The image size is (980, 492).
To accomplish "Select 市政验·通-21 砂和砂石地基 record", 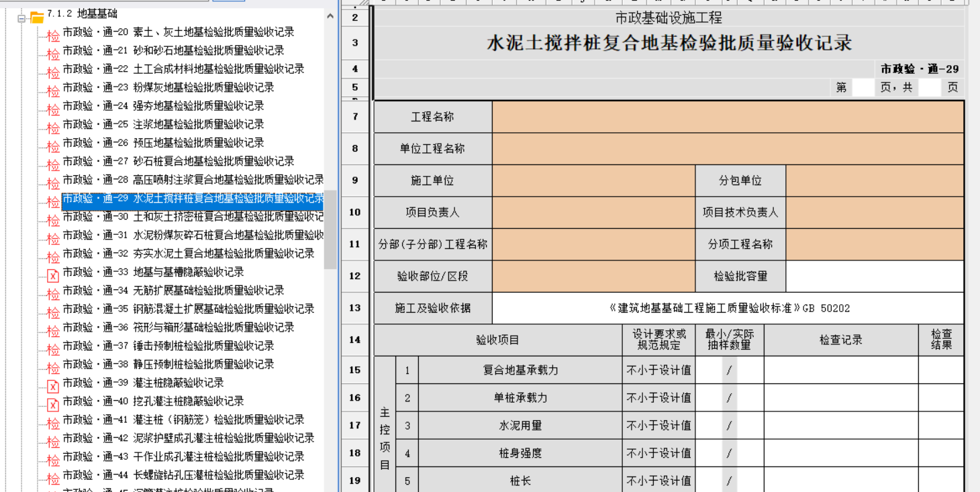I will (x=174, y=50).
